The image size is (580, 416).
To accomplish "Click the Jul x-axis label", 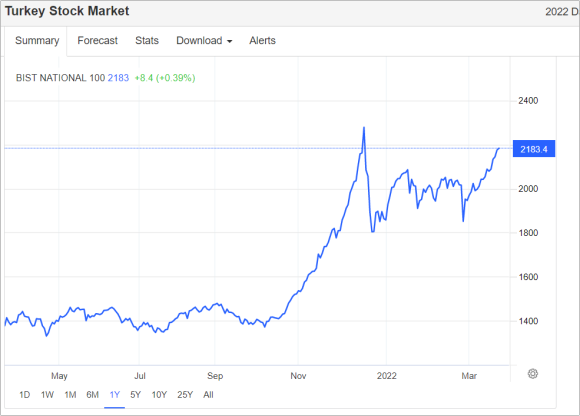I will point(140,376).
